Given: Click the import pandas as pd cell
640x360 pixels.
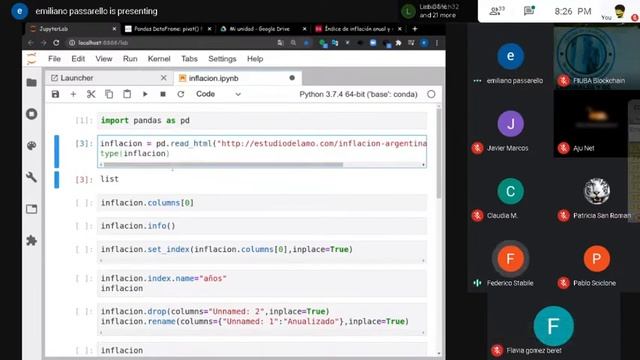Looking at the screenshot, I should (262, 120).
